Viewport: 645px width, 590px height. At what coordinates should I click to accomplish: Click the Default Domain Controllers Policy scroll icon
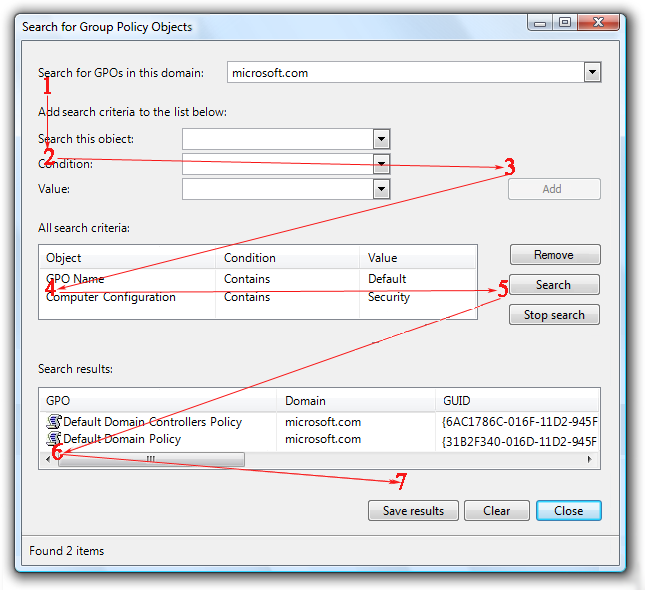pos(53,421)
